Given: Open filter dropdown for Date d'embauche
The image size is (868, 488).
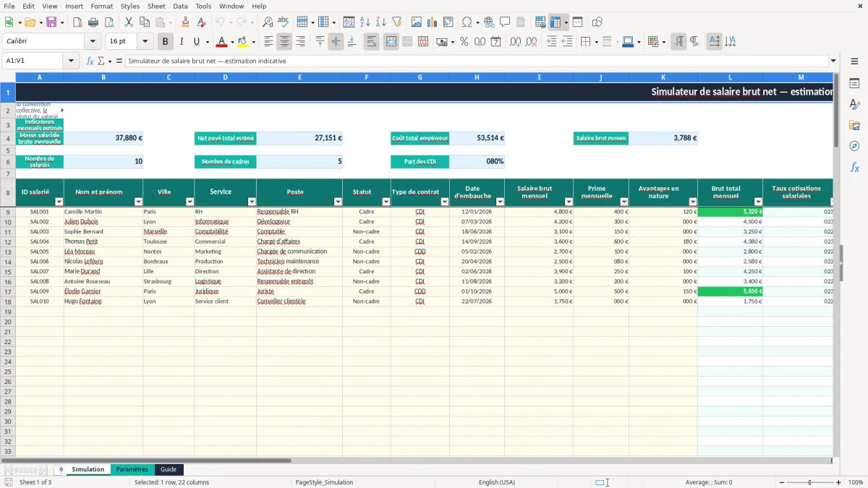Looking at the screenshot, I should point(500,202).
